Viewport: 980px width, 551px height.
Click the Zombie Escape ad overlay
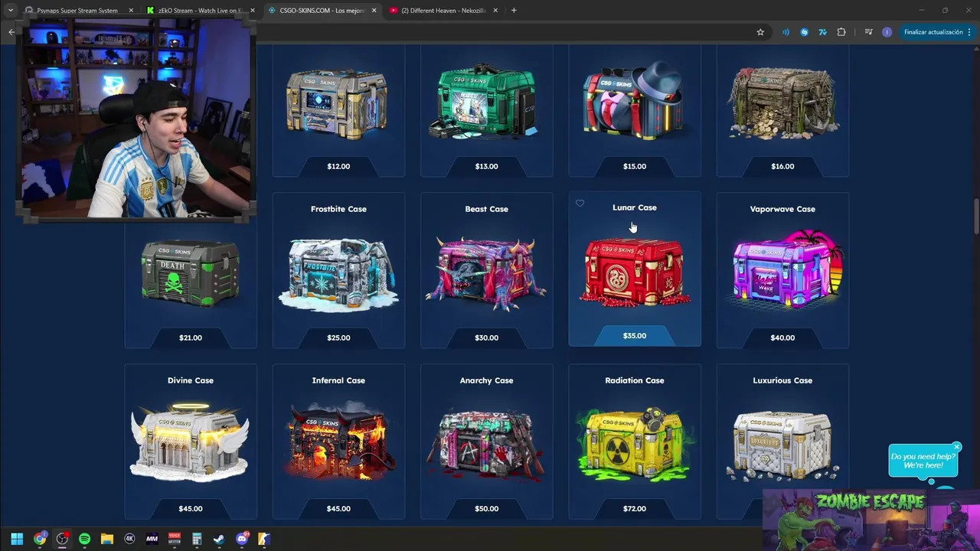pos(871,520)
